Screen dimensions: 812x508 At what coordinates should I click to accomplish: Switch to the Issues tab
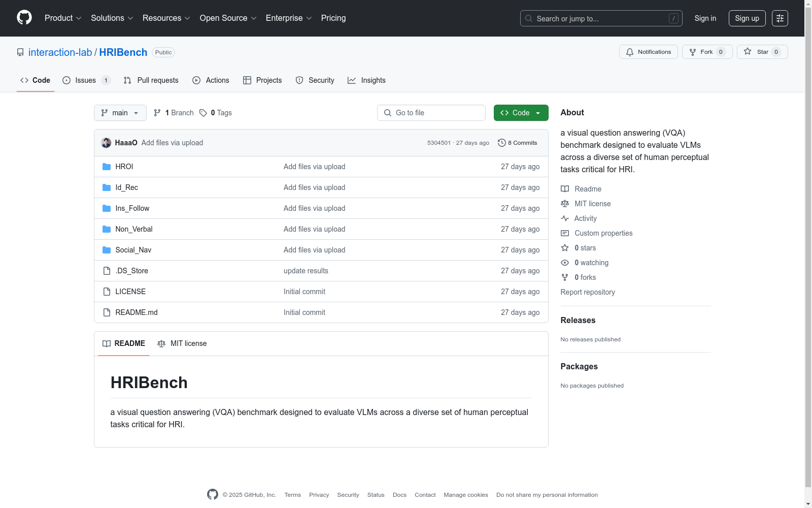click(x=86, y=80)
